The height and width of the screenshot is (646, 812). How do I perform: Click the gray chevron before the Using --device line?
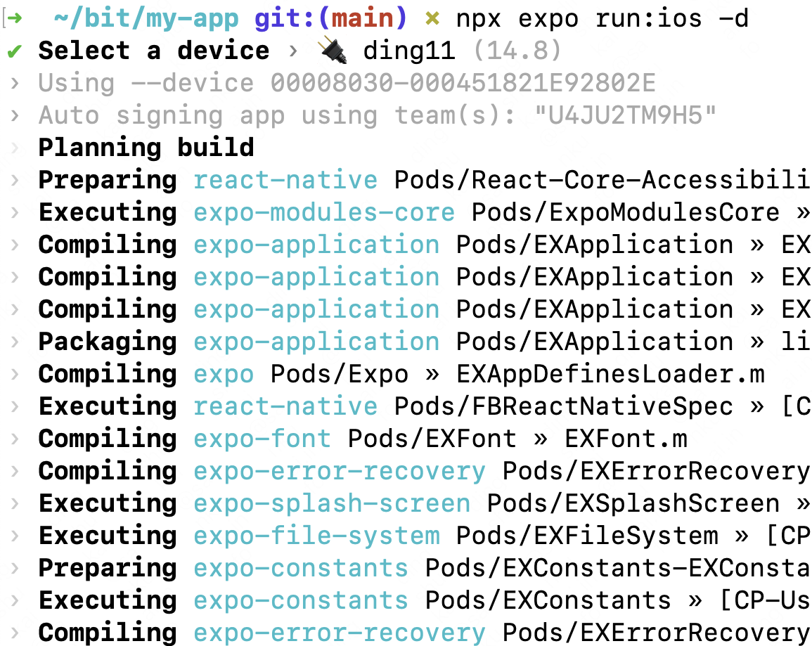coord(14,83)
